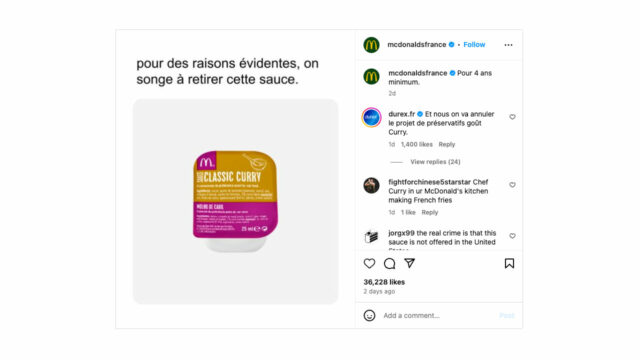The width and height of the screenshot is (640, 360).
Task: Click the Add a comment field
Action: coord(437,316)
